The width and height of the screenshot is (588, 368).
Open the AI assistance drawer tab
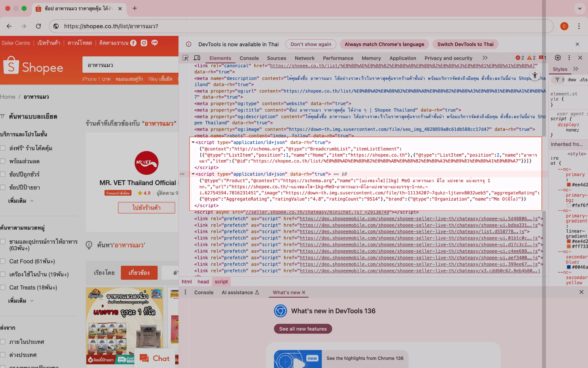click(240, 292)
